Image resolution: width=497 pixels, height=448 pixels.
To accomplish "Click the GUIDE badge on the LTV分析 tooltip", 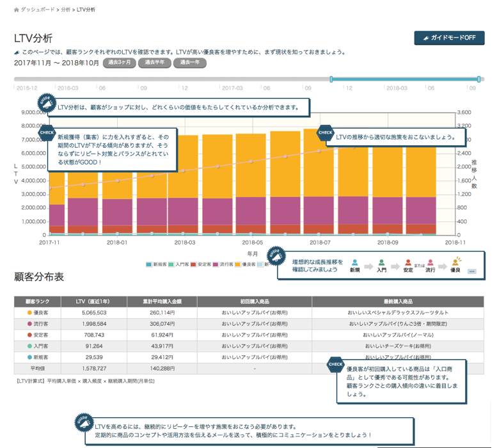I will [47, 101].
